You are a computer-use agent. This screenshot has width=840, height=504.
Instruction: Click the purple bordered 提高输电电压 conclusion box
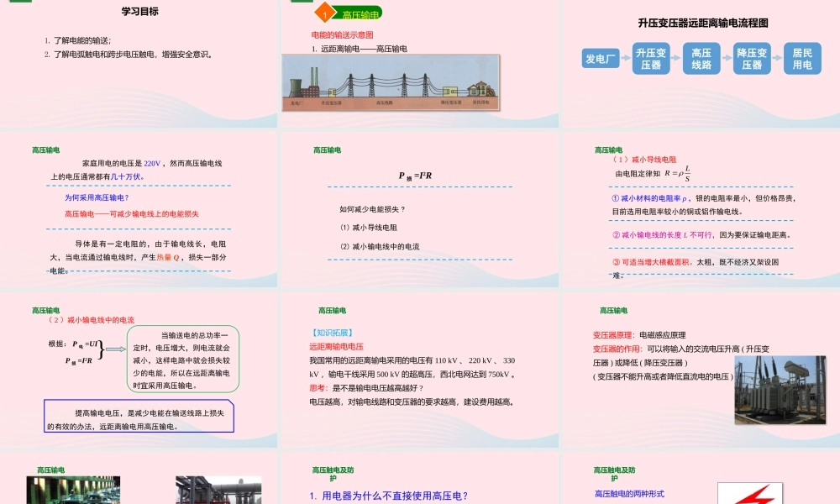(x=139, y=416)
